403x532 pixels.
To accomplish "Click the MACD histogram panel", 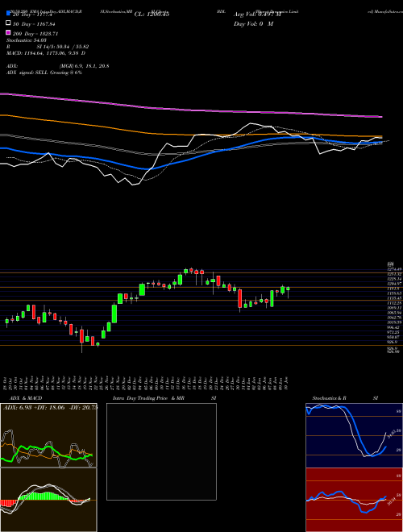I will [48, 500].
